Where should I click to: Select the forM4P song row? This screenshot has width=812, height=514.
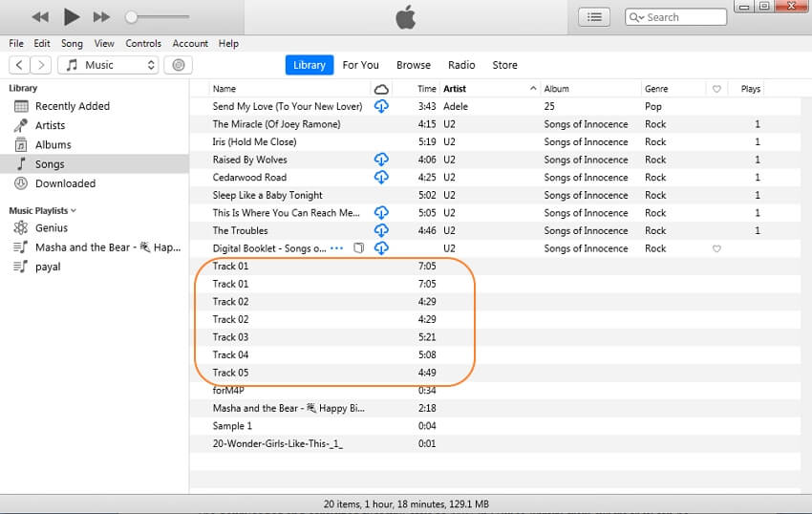click(x=495, y=391)
